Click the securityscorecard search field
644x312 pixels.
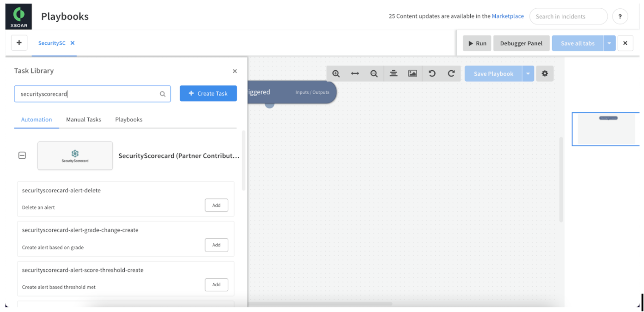pos(92,94)
